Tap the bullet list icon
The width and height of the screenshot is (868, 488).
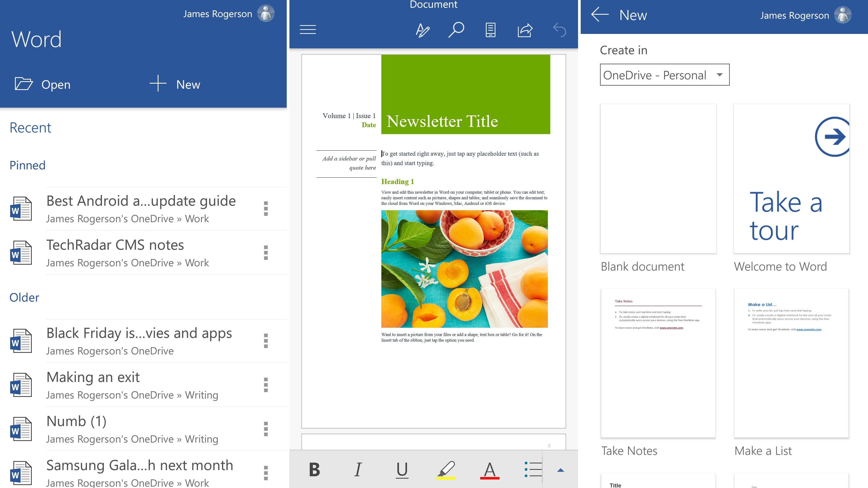coord(533,469)
